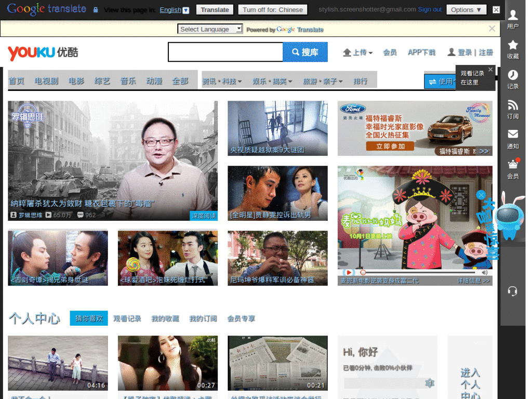The width and height of the screenshot is (532, 399).
Task: Click the 搜库 search button
Action: click(x=305, y=52)
